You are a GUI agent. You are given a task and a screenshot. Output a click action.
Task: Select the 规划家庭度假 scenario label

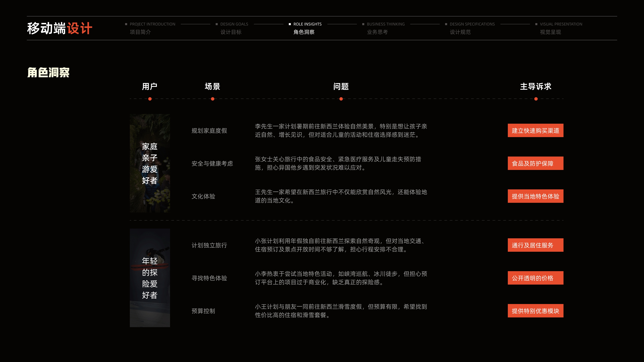pos(209,131)
